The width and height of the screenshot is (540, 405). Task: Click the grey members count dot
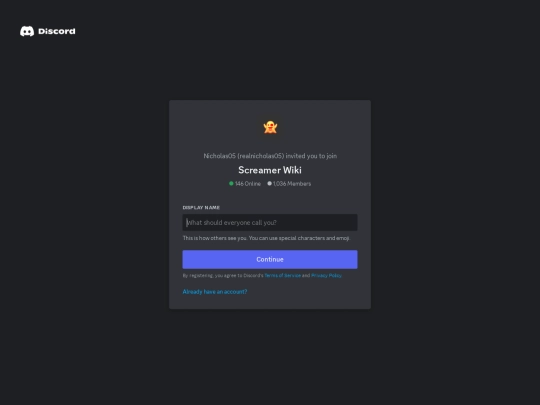pyautogui.click(x=270, y=184)
